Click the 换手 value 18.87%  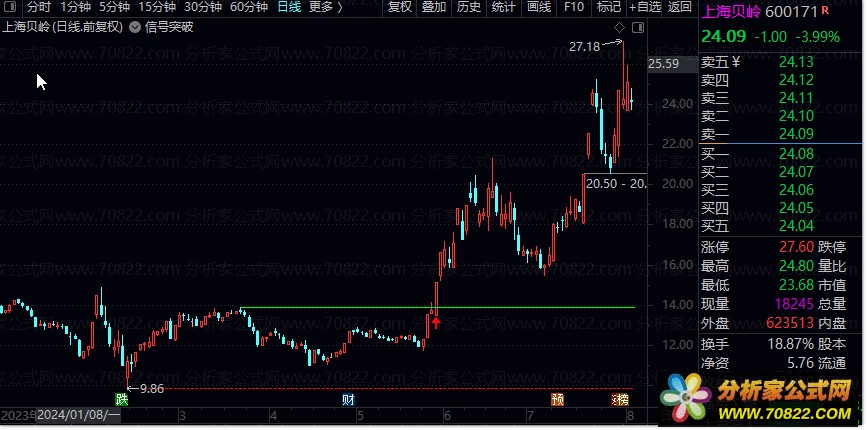coord(790,344)
